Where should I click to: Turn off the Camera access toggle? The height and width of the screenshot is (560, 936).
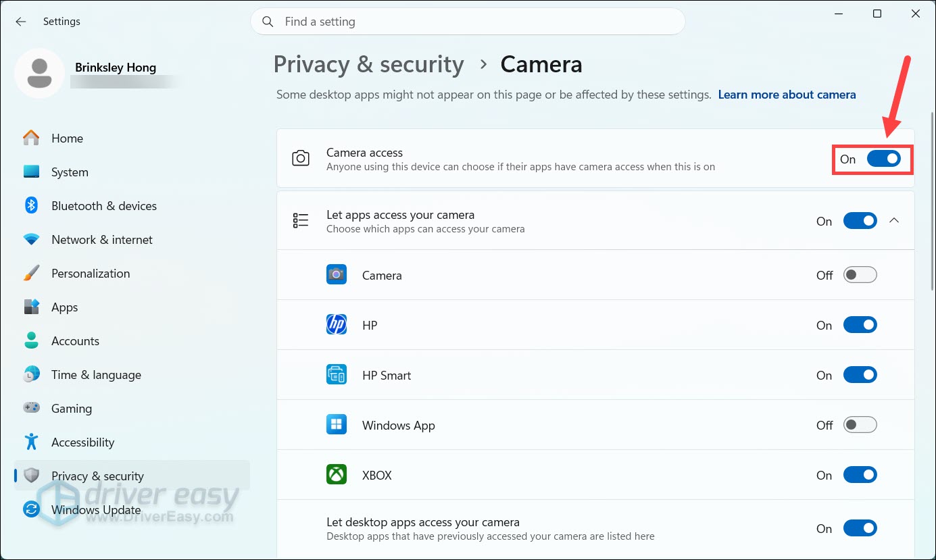pos(884,159)
